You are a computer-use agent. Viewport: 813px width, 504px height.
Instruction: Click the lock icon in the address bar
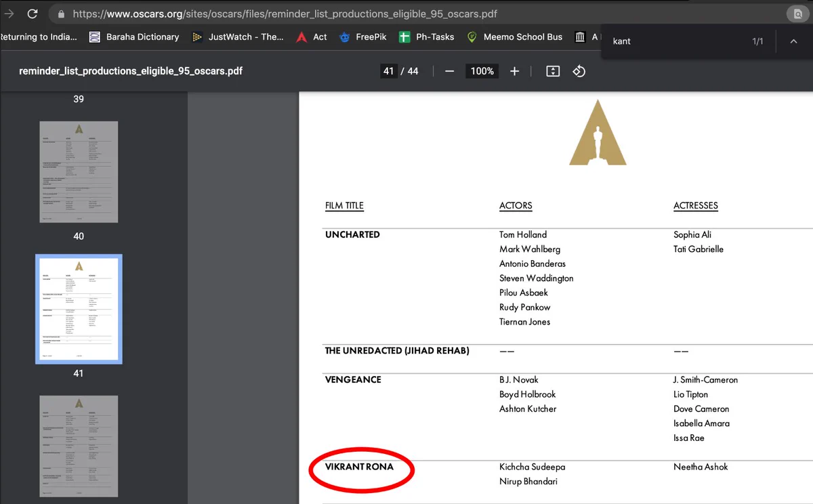click(x=61, y=14)
